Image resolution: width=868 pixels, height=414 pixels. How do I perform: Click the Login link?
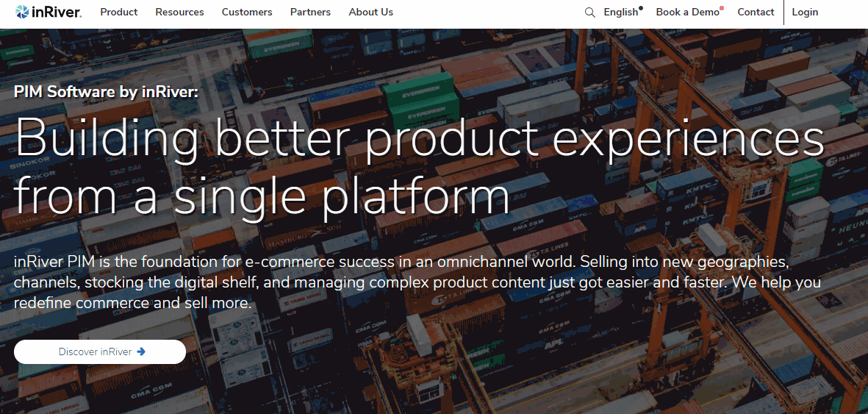tap(805, 13)
